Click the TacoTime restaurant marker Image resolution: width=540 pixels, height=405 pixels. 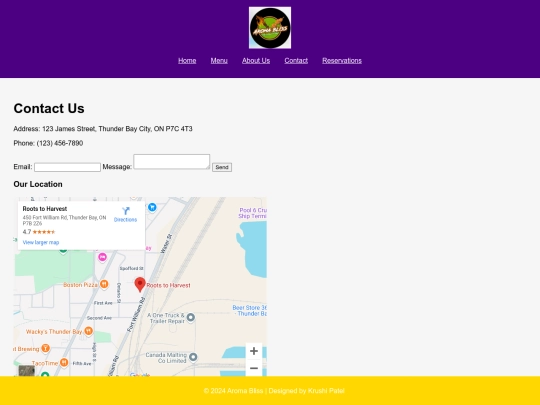64,363
